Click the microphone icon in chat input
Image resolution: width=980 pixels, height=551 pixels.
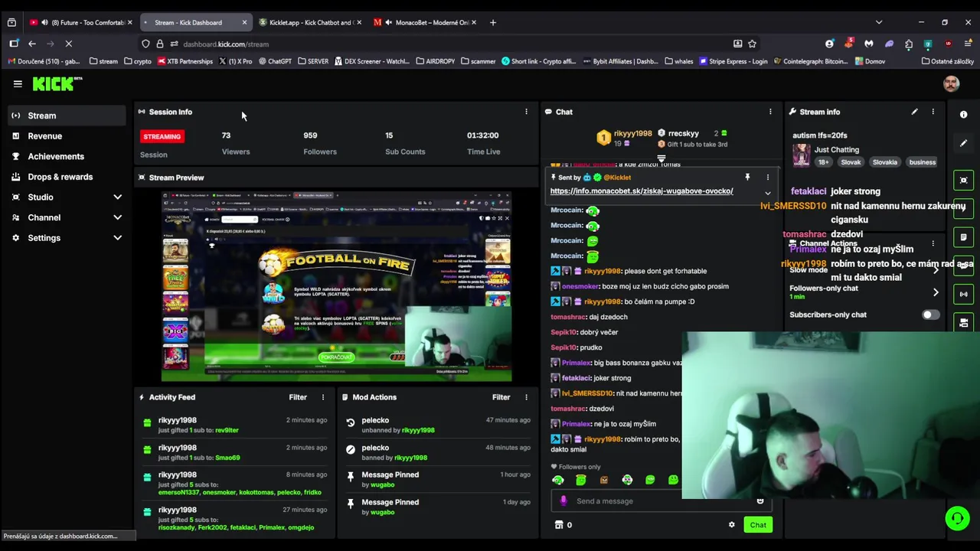[563, 501]
